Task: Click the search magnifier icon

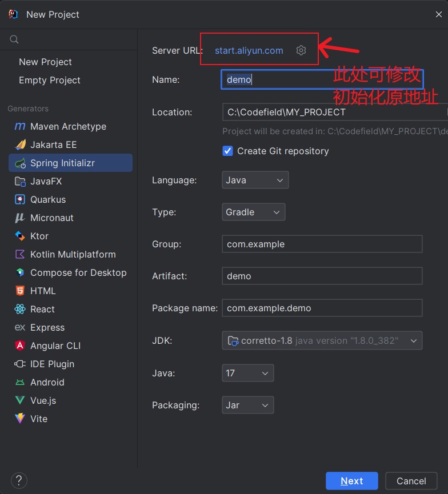Action: 14,39
